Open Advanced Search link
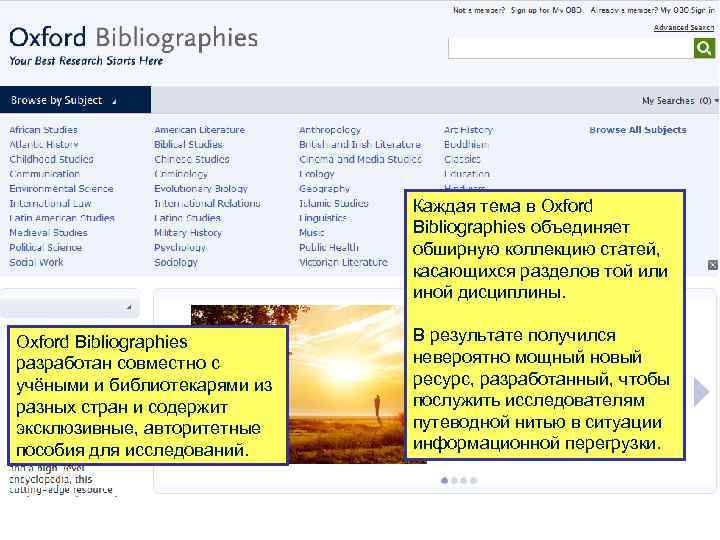The height and width of the screenshot is (540, 720). pyautogui.click(x=684, y=28)
